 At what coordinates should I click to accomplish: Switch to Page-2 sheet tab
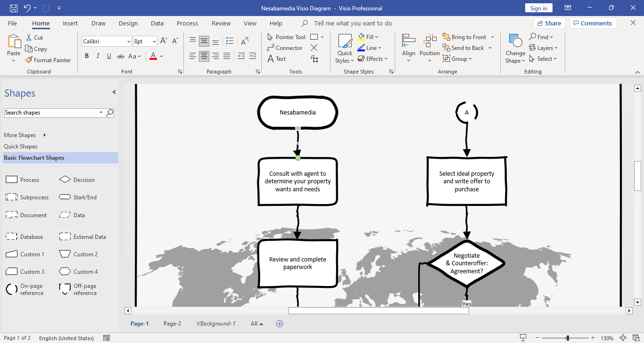coord(172,324)
